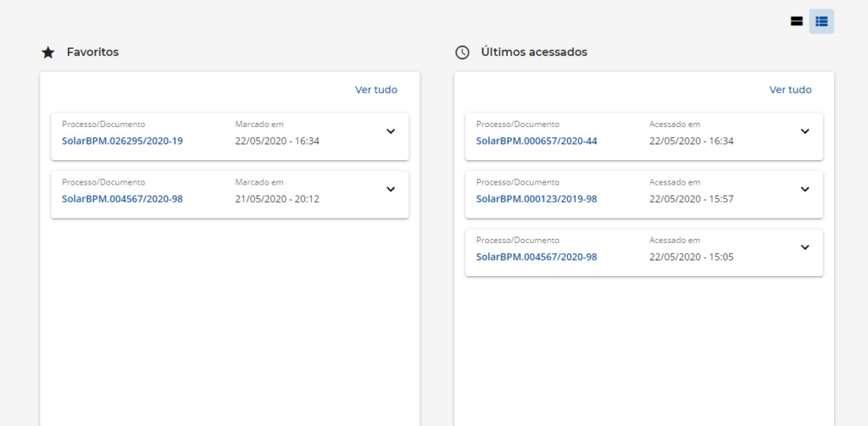Screen dimensions: 868x426
Task: Expand favorite card marked 21/05/2020 - 20:12
Action: click(x=391, y=189)
